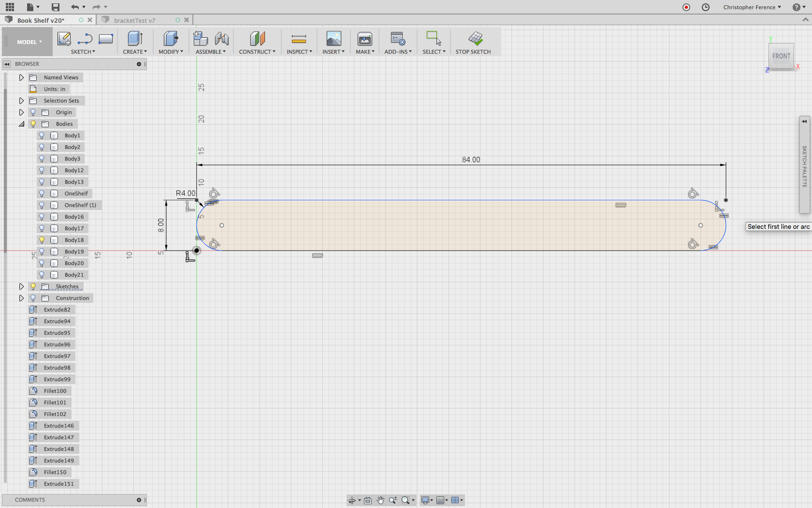This screenshot has width=812, height=508.
Task: Switch to the Book Shelf v20 tab
Action: pyautogui.click(x=41, y=20)
